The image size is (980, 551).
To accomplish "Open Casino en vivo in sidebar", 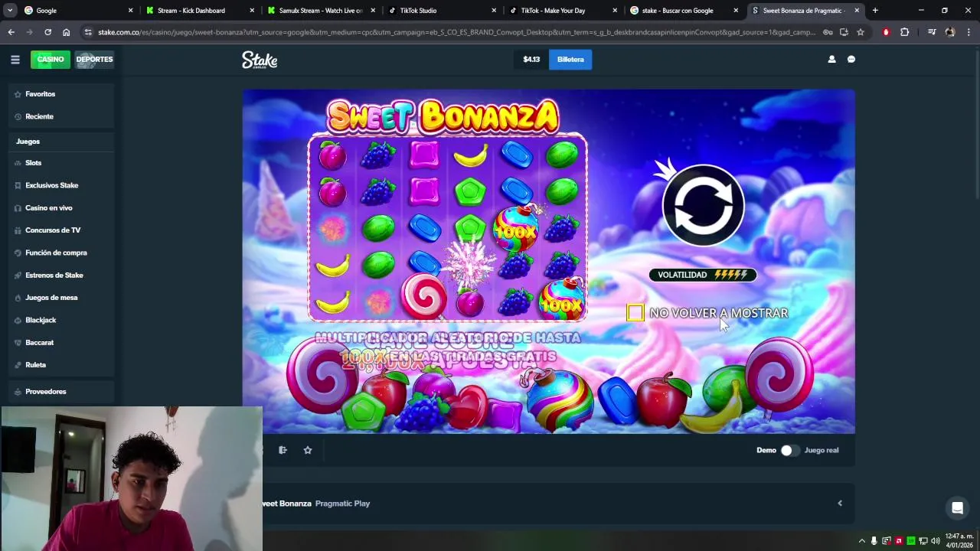I will [x=61, y=207].
